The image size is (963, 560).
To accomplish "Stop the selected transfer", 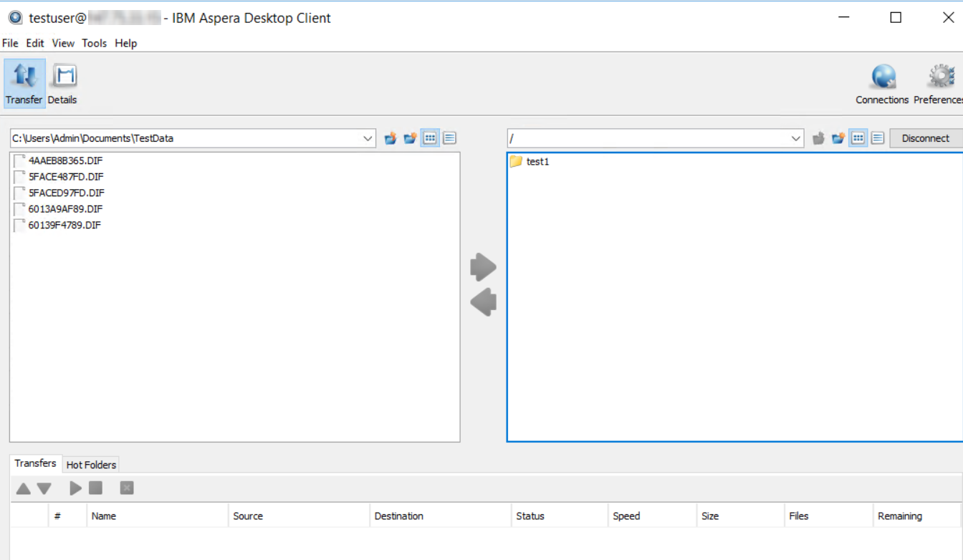I will (95, 488).
